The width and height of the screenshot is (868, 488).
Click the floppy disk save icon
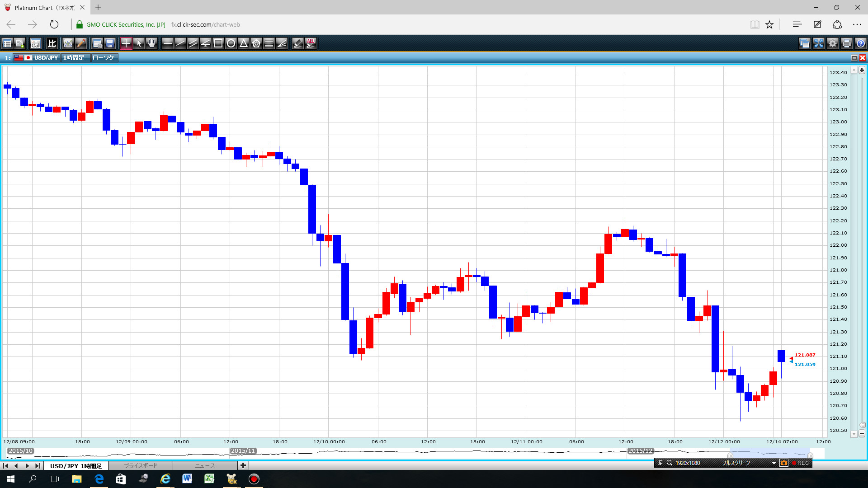pos(110,43)
